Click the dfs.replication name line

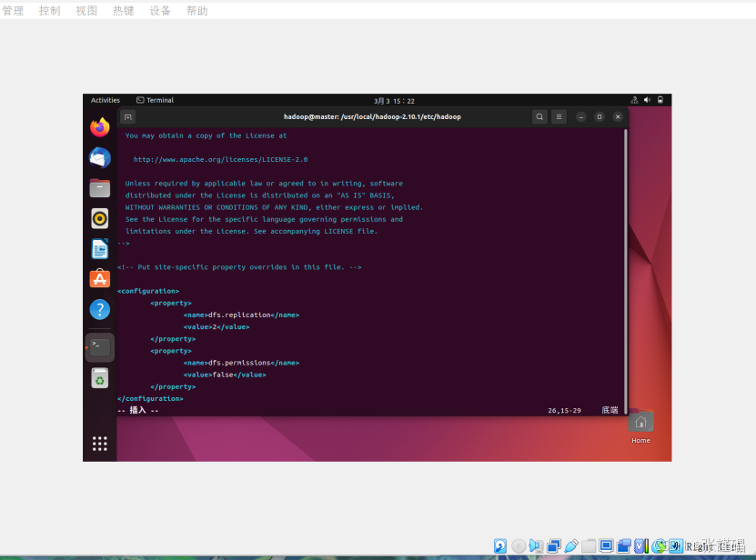(x=241, y=315)
